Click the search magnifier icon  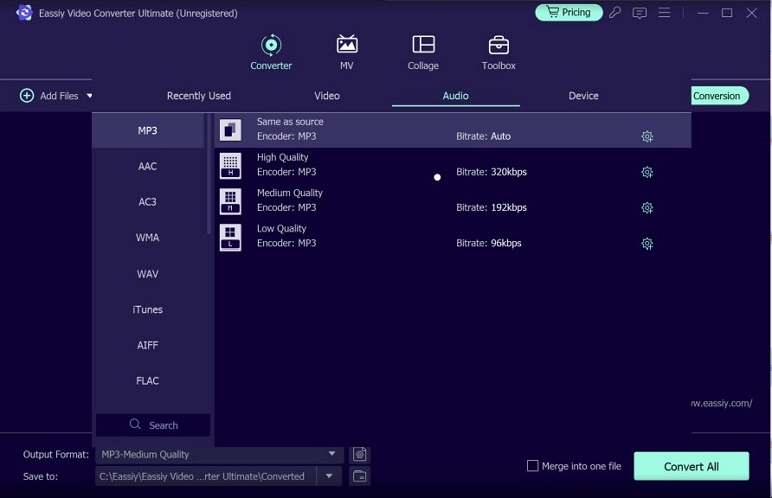(x=135, y=424)
